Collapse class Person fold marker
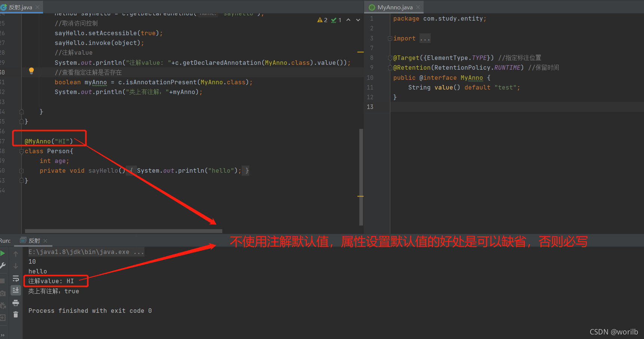 [x=21, y=151]
